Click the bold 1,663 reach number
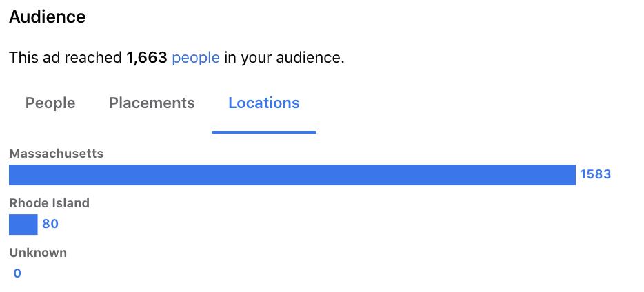644x292 pixels. coord(147,58)
